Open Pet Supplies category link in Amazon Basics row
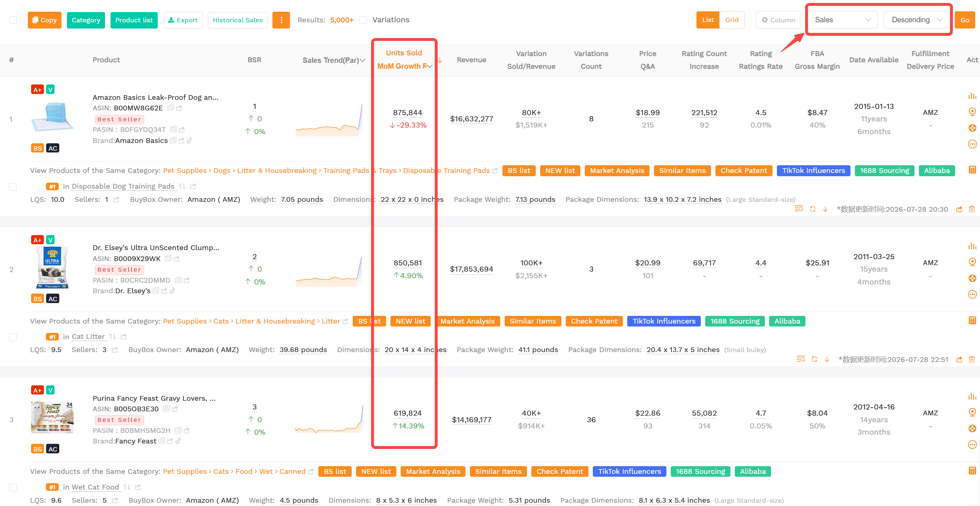 tap(185, 171)
